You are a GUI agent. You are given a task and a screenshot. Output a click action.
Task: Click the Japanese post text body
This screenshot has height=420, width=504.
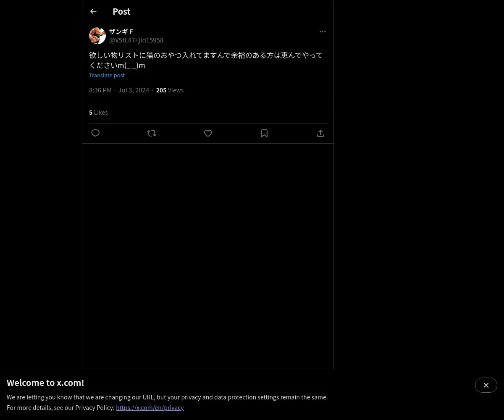(x=206, y=60)
